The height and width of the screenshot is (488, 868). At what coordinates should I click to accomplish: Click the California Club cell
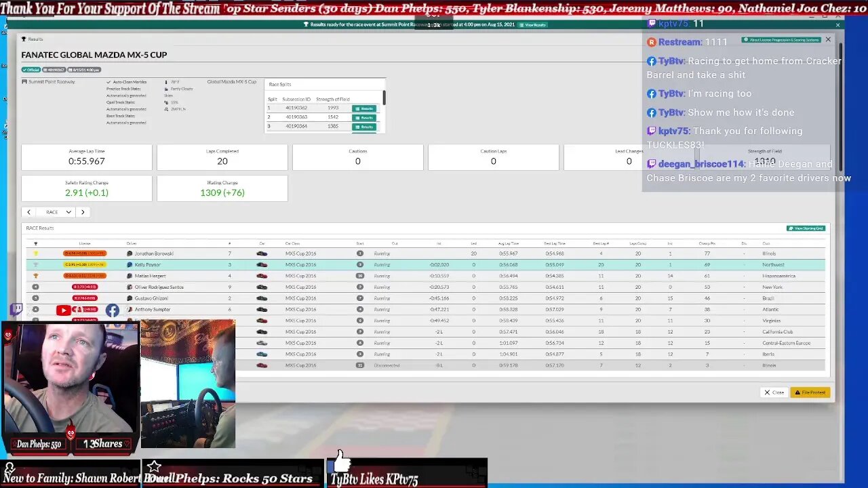[x=777, y=332]
